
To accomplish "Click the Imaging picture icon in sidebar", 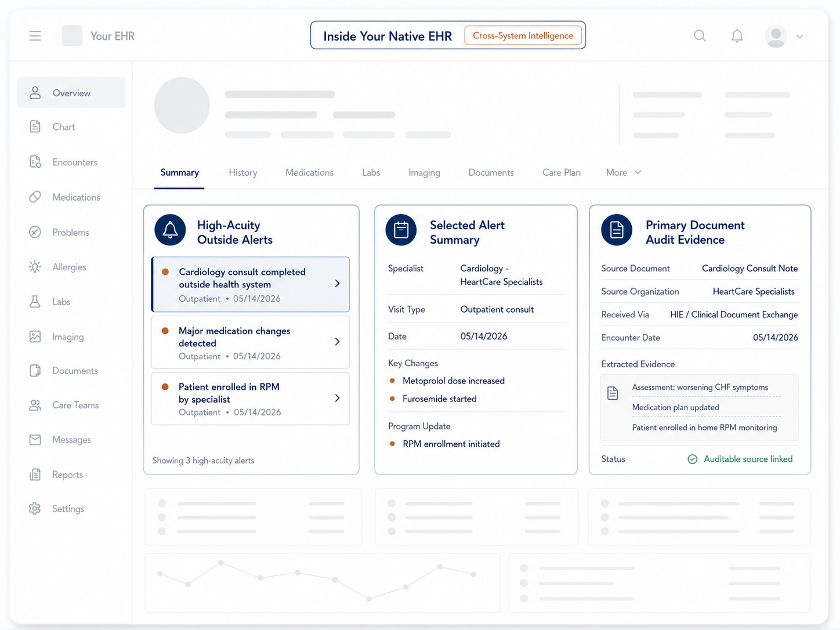I will tap(35, 336).
